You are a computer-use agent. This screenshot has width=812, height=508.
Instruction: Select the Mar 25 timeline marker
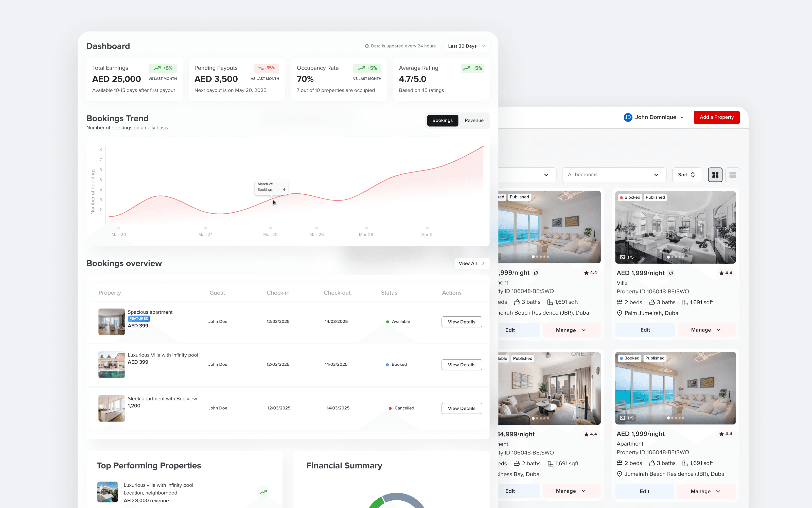271,228
